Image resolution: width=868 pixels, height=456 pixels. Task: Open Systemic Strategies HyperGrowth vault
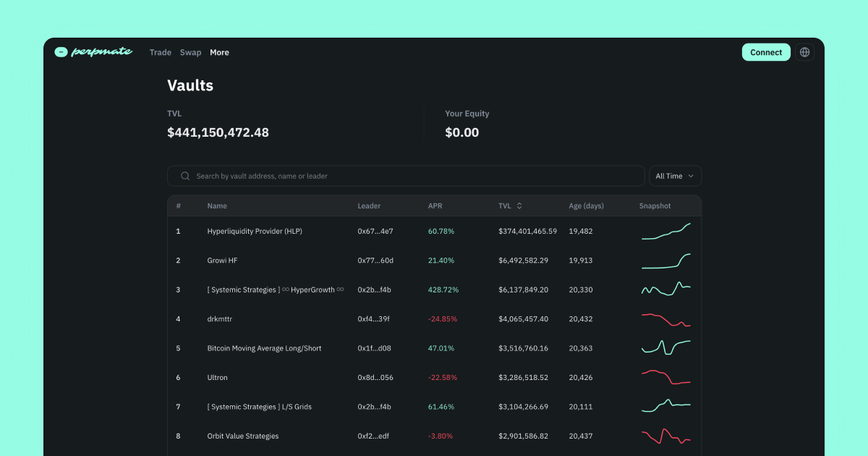tap(276, 290)
